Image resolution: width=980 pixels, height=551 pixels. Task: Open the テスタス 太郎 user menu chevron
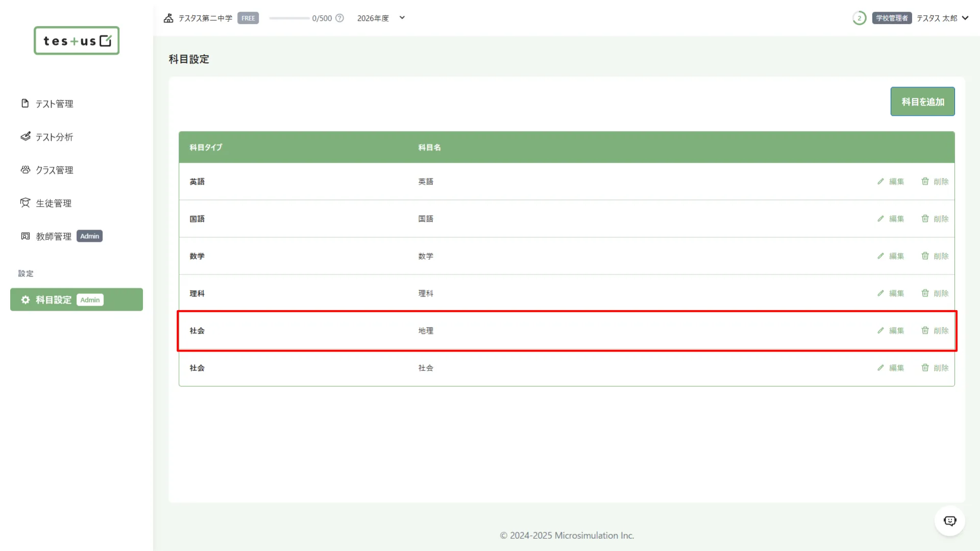[x=965, y=18]
